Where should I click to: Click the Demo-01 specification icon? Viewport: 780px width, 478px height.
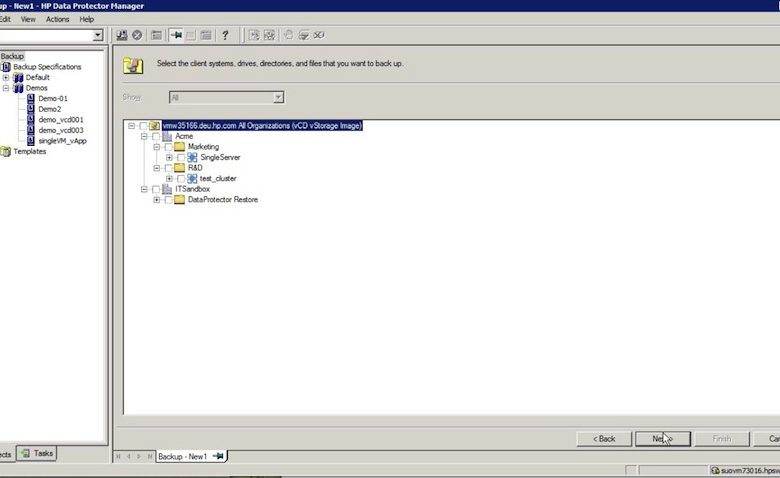point(31,98)
